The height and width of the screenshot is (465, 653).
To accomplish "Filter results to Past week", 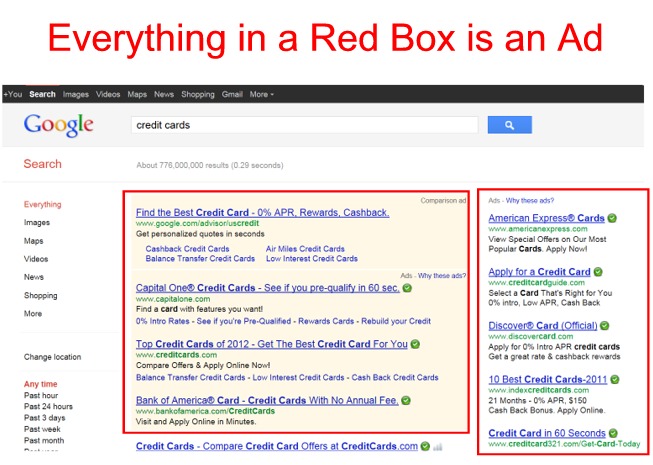I will (x=42, y=429).
